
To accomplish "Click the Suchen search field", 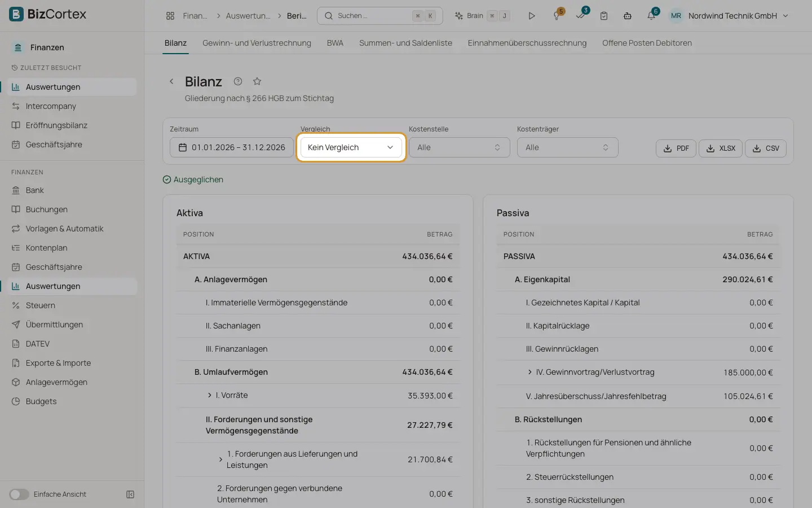I will coord(380,16).
